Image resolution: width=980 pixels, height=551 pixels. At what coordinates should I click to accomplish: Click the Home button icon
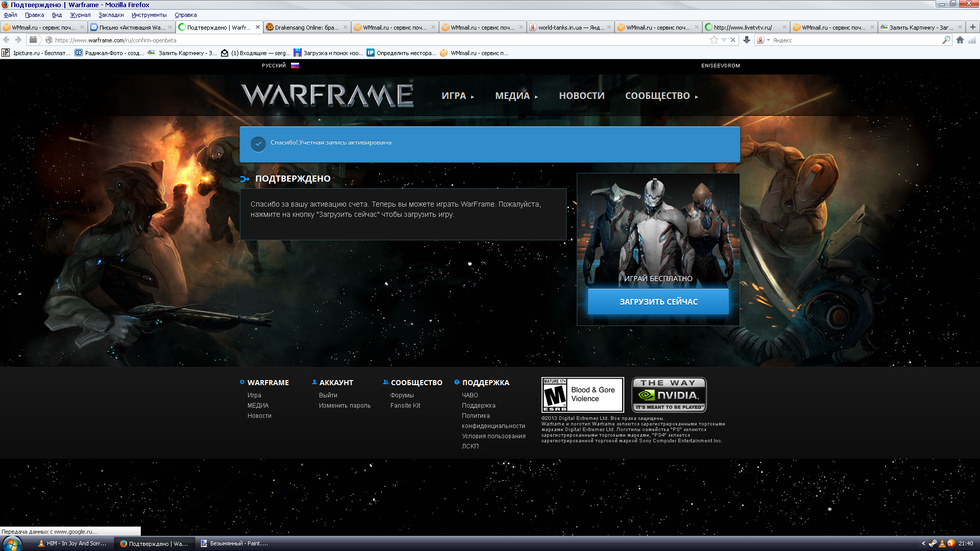point(960,40)
